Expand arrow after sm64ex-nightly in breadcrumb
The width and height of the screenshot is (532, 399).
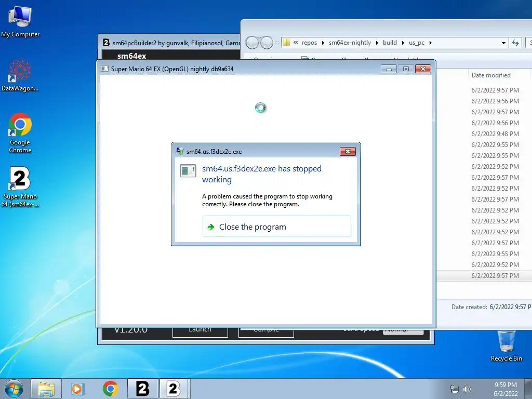pyautogui.click(x=377, y=43)
